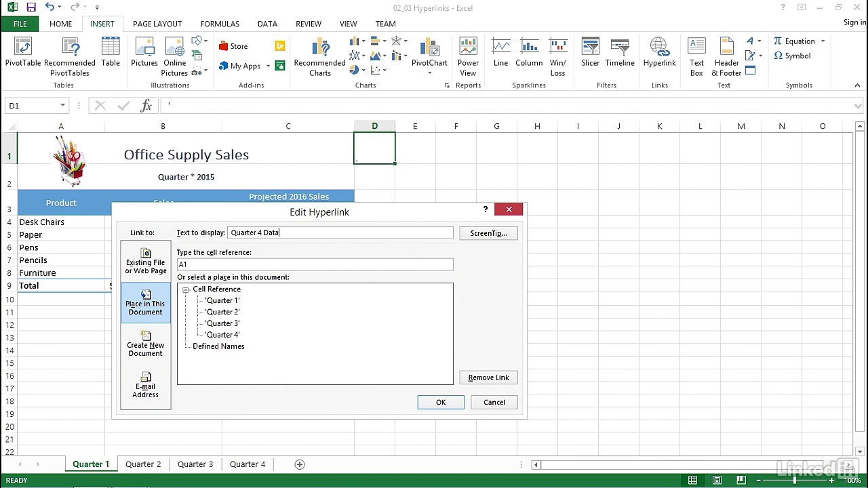Open the Office Store add-ins
868x488 pixels.
pos(233,46)
